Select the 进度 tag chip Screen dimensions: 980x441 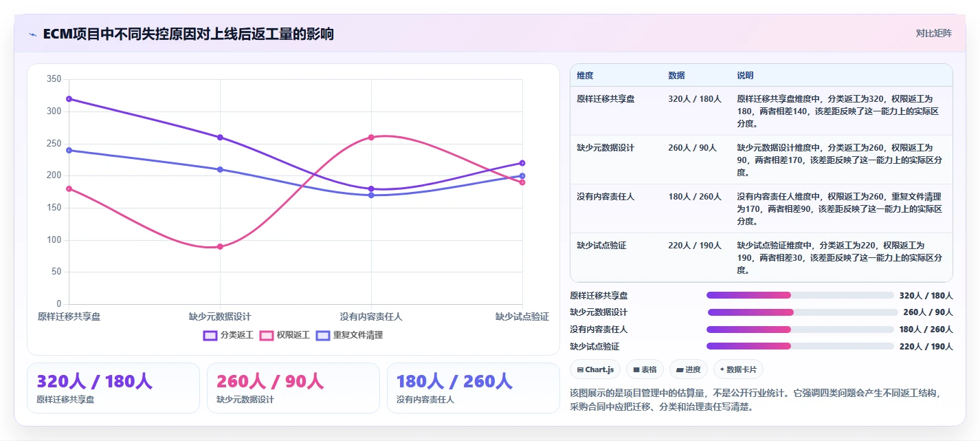click(689, 369)
